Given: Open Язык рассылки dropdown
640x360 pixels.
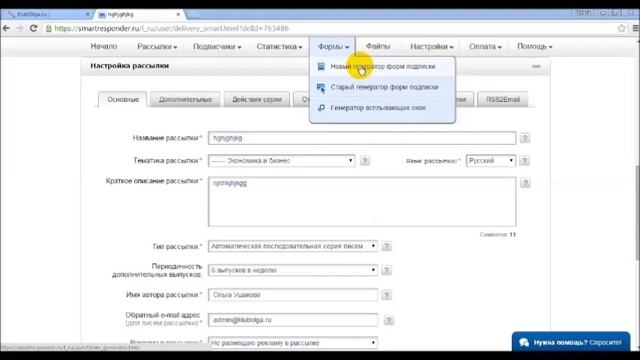Looking at the screenshot, I should [x=491, y=161].
